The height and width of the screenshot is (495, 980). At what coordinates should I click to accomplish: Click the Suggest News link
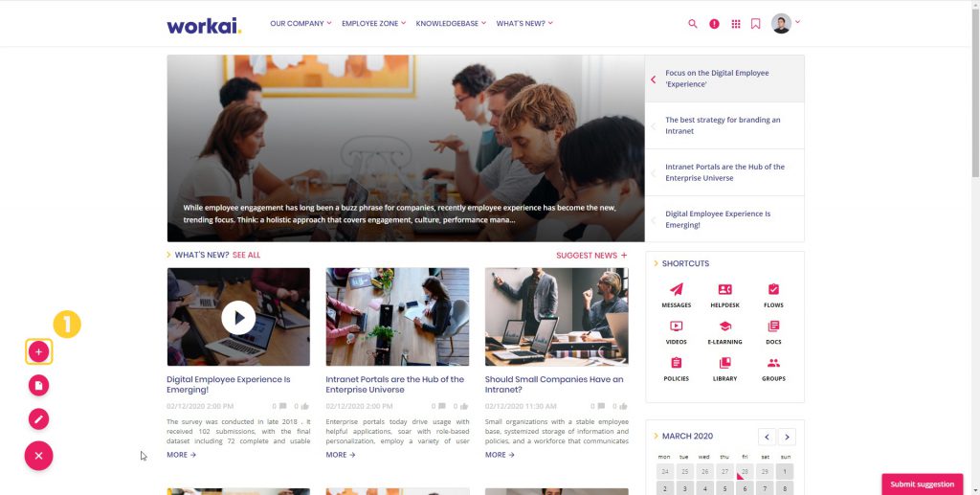[x=591, y=255]
